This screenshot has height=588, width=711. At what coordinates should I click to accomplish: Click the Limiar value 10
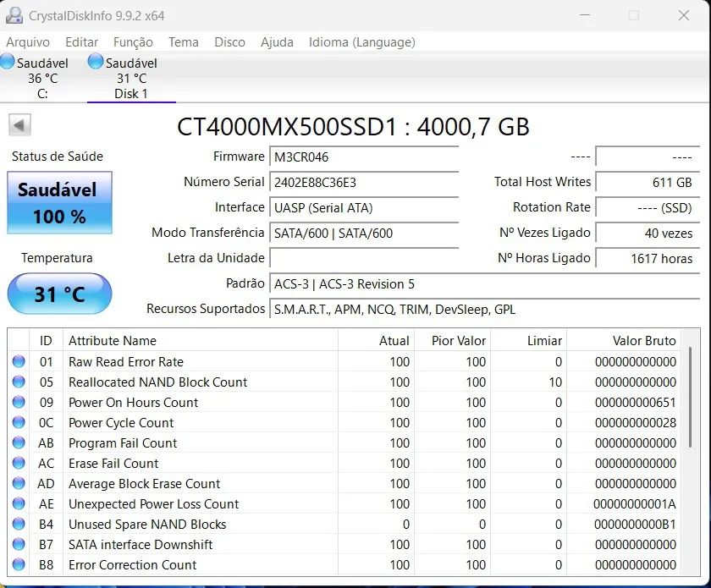pos(555,382)
